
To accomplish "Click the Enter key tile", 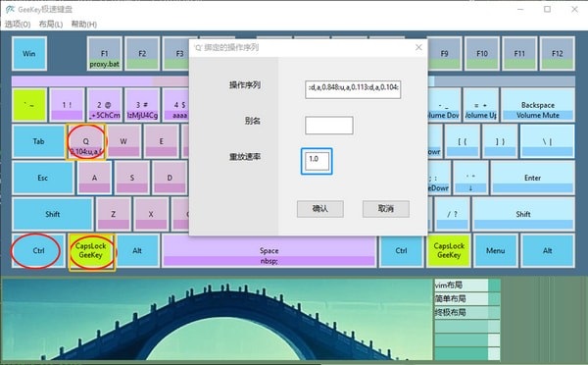I will tap(532, 178).
